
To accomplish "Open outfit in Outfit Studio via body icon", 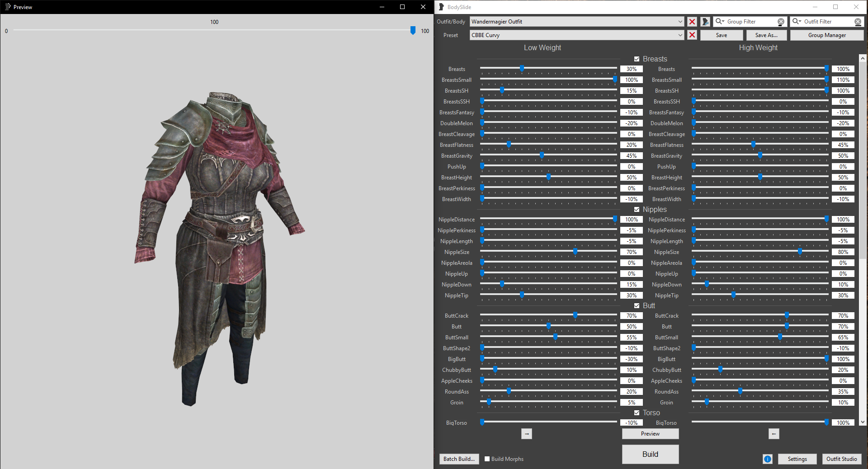I will tap(705, 22).
